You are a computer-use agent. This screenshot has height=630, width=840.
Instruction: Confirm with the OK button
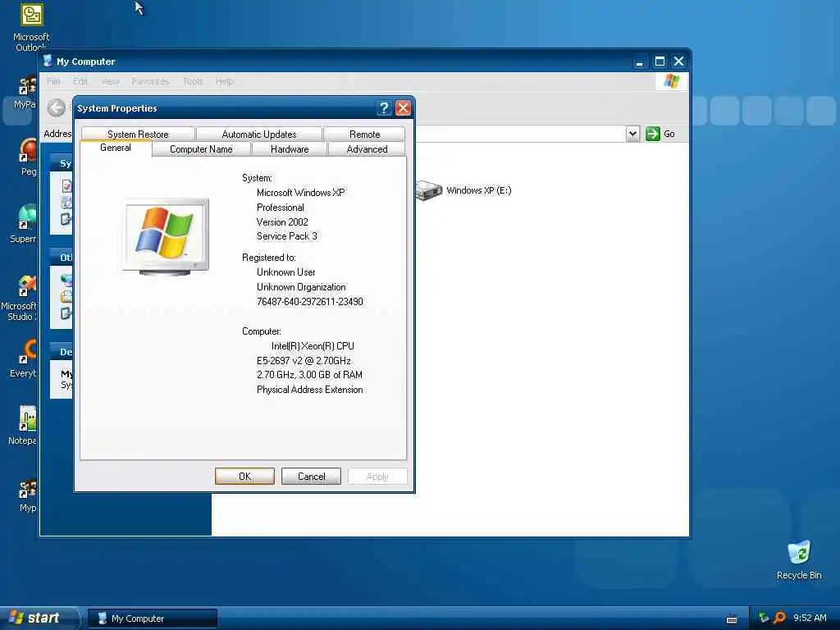coord(244,477)
